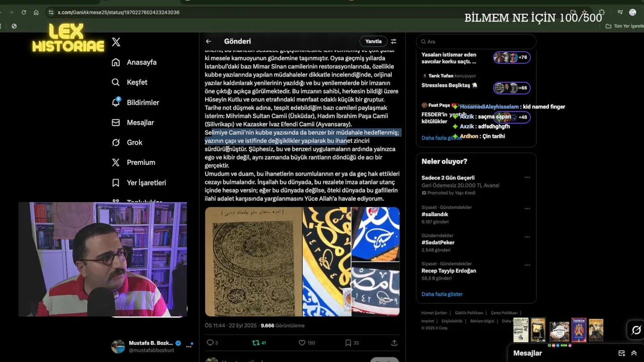Open the Premium page

[x=133, y=162]
